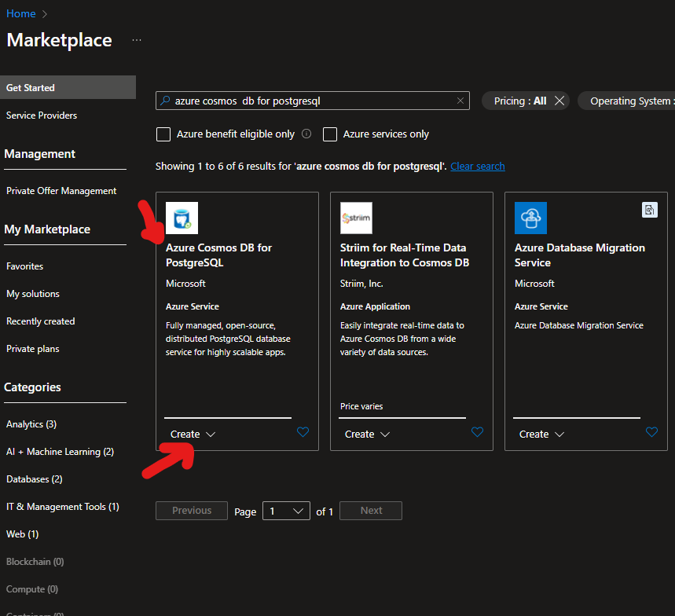675x616 pixels.
Task: Click the Previous page button
Action: pyautogui.click(x=192, y=511)
